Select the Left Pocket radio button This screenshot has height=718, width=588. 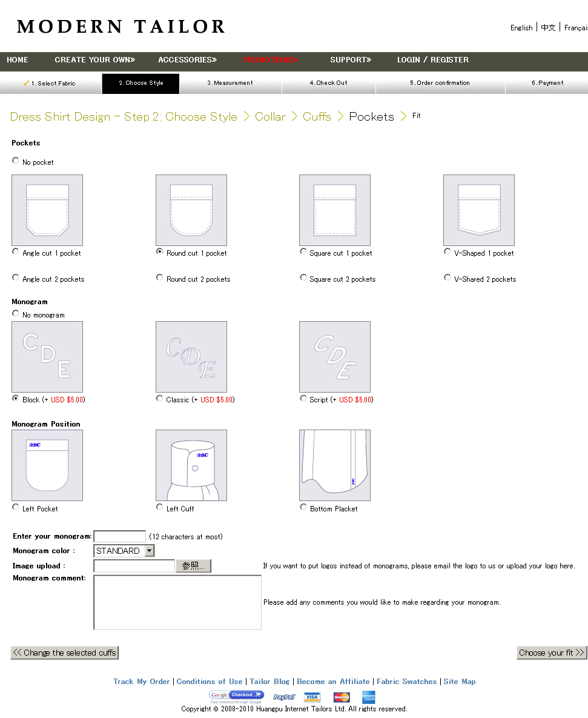(16, 507)
